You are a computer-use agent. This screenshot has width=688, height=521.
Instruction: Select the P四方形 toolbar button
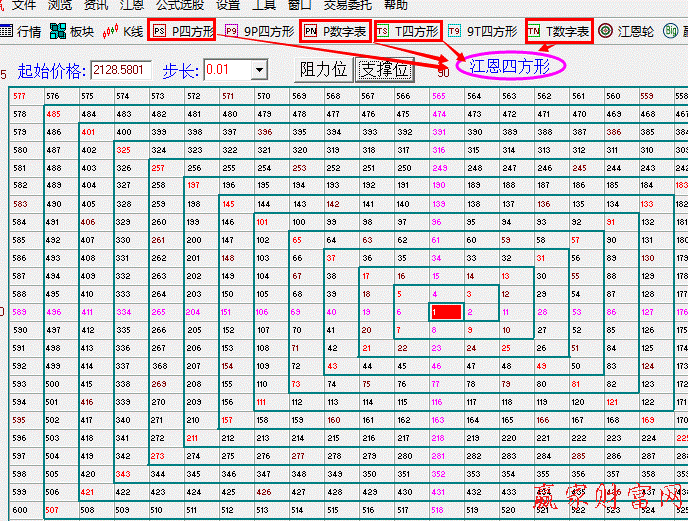[183, 31]
